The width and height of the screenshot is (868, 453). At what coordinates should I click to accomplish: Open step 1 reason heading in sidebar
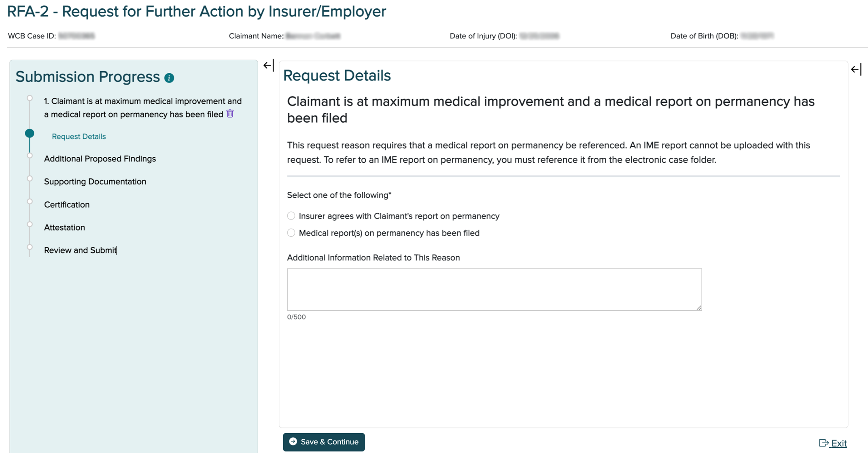coord(142,107)
